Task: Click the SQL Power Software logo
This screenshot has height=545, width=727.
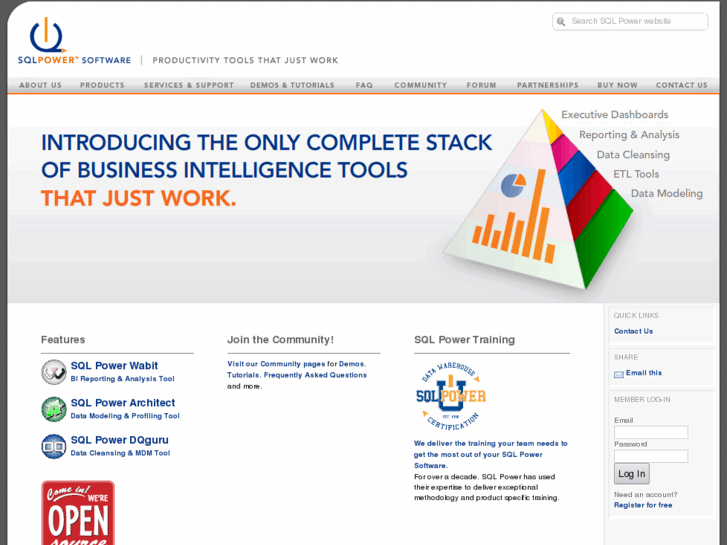Action: tap(74, 41)
